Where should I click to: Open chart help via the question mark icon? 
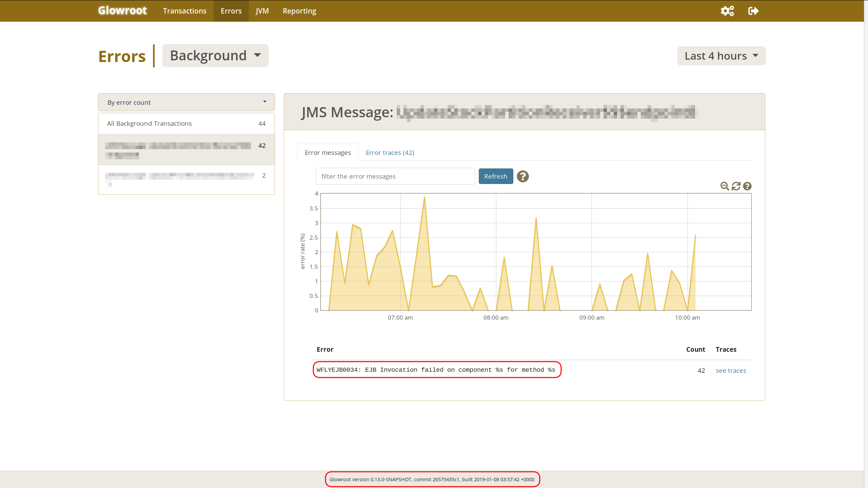(x=747, y=186)
